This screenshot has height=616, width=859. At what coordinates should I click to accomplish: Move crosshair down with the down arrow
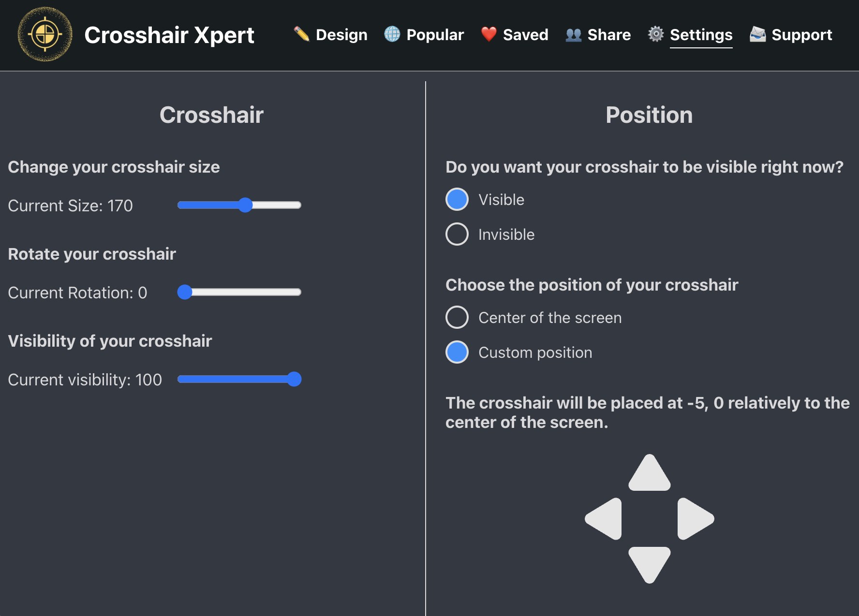click(x=649, y=563)
